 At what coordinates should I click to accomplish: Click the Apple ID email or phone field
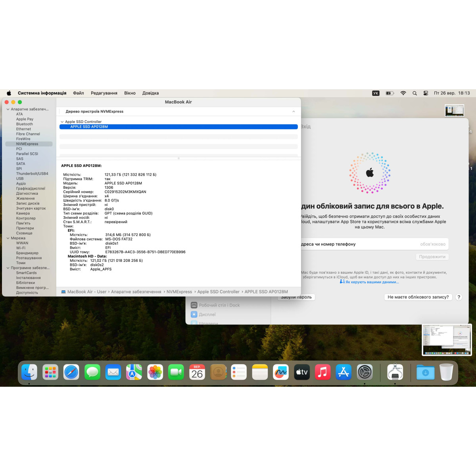374,244
